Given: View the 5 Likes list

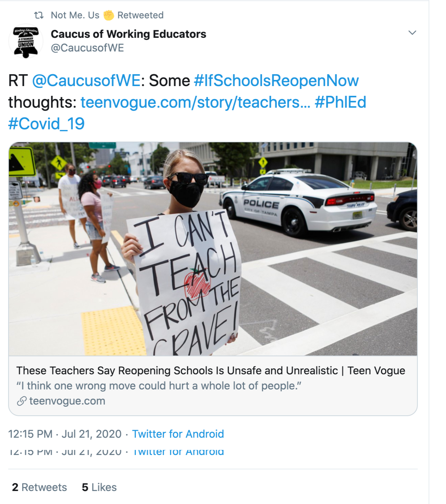Looking at the screenshot, I should [99, 487].
